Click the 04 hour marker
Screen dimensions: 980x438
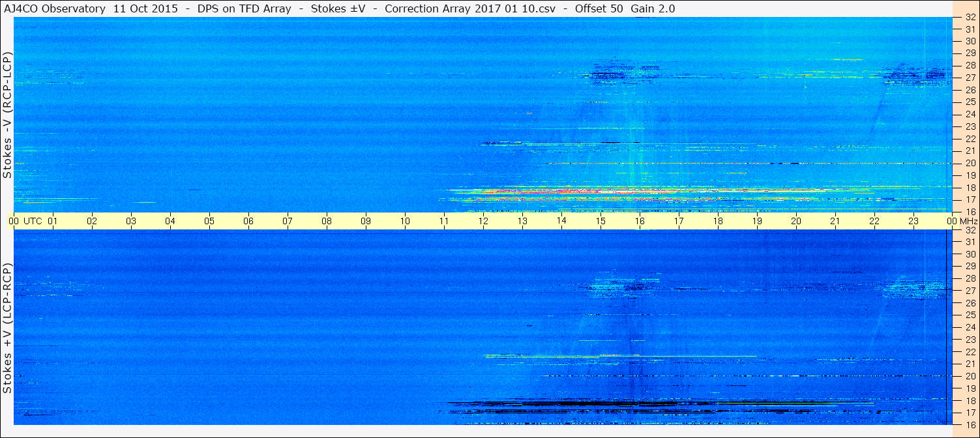[x=170, y=221]
